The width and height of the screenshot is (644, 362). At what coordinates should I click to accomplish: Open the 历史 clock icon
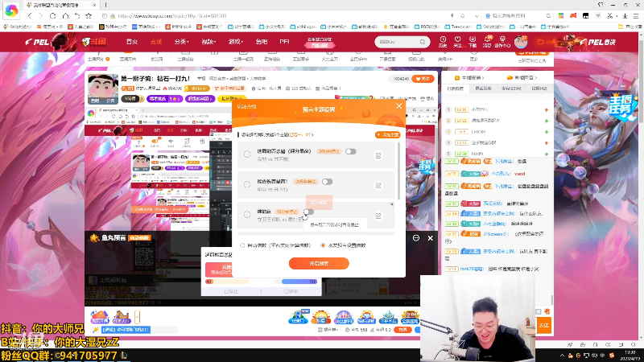tap(443, 42)
